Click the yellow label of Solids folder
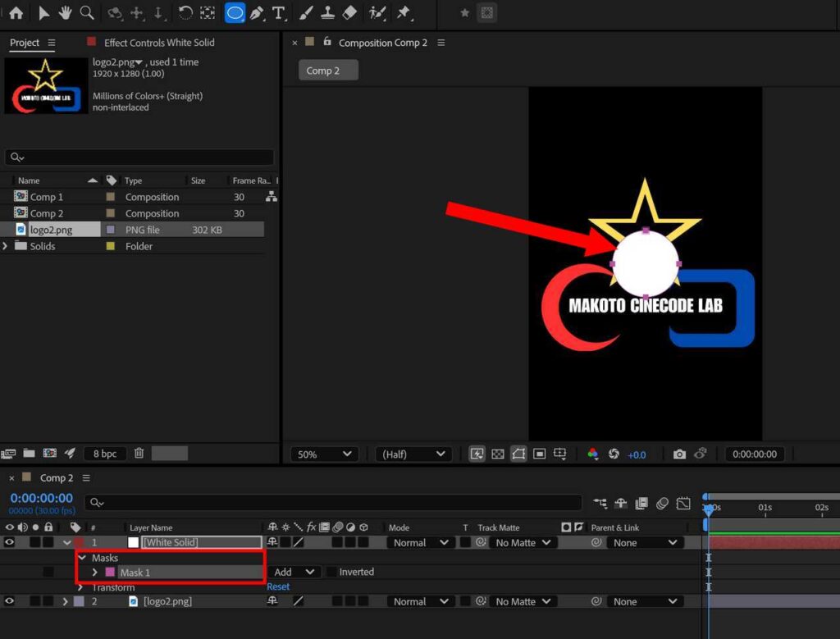Image resolution: width=840 pixels, height=639 pixels. tap(111, 246)
